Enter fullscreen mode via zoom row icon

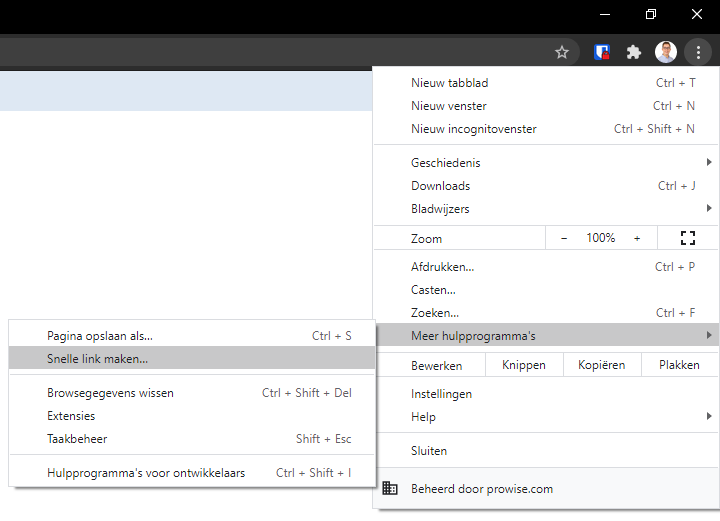(x=687, y=238)
